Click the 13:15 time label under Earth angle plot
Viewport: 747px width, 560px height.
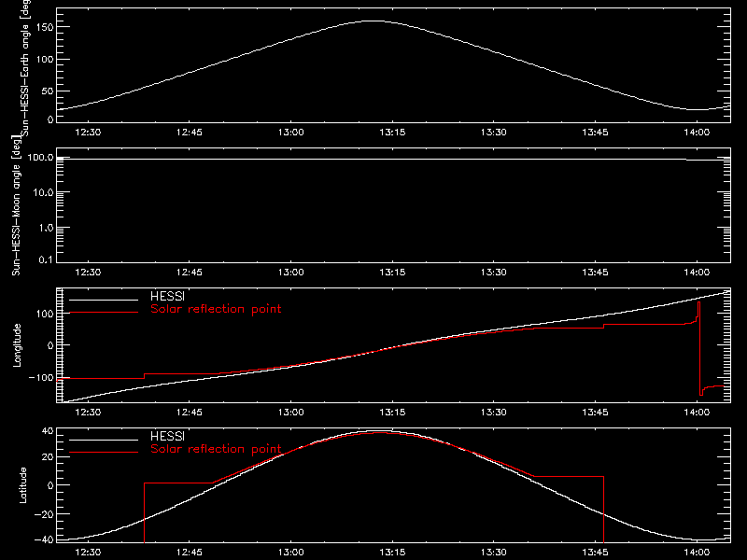(392, 132)
